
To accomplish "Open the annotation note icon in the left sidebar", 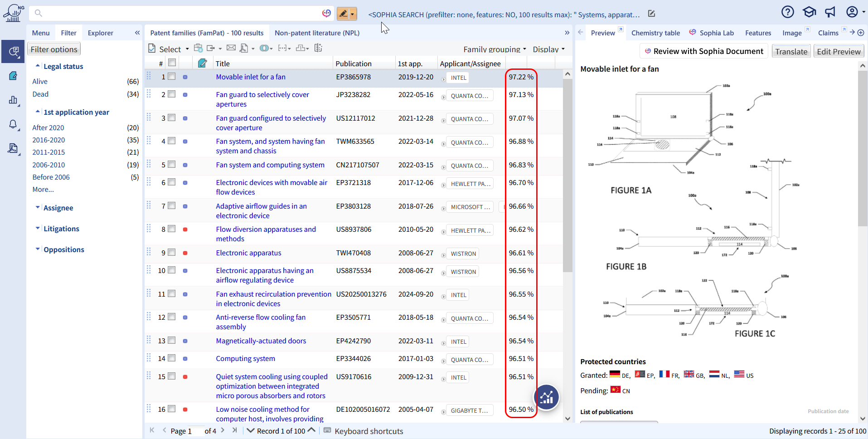I will point(13,76).
